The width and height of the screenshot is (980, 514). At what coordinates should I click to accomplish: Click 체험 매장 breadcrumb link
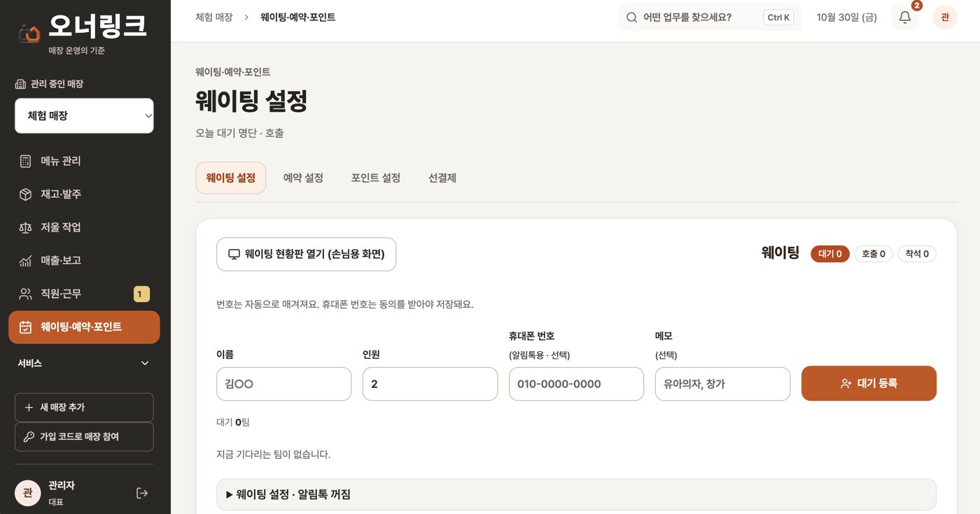214,17
